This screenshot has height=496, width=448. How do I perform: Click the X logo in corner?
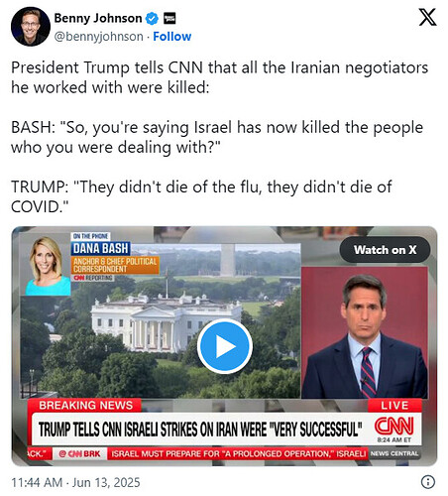coord(427,17)
